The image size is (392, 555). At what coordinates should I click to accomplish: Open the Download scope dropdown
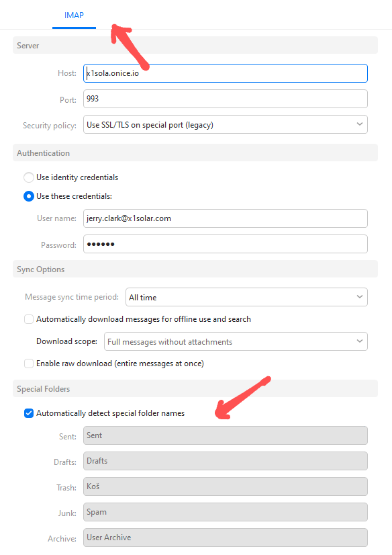tap(236, 341)
